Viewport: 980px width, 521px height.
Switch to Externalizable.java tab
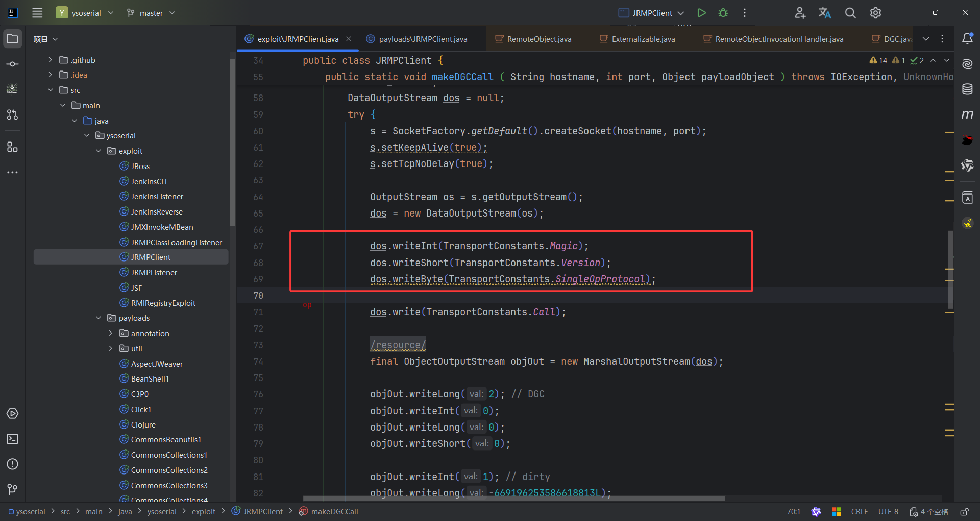(638, 39)
